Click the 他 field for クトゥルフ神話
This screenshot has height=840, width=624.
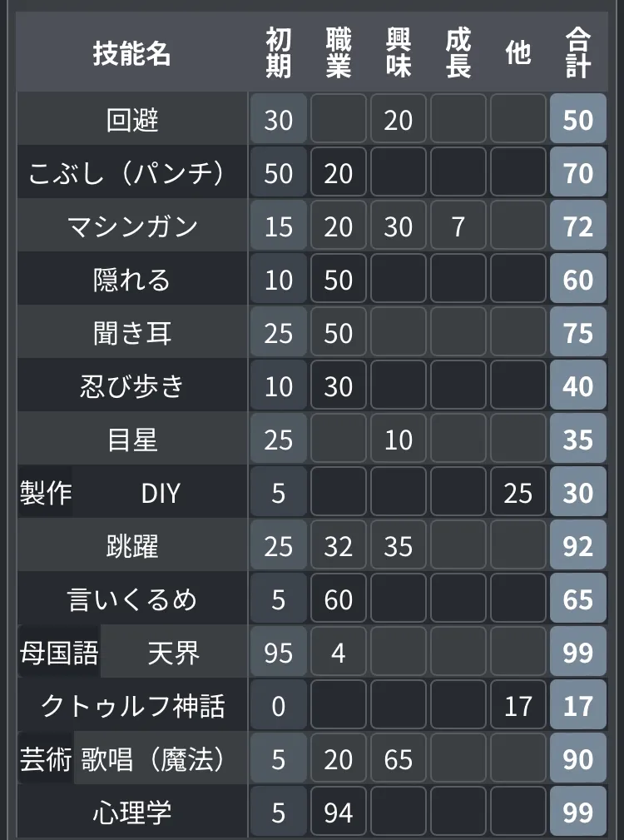(518, 707)
